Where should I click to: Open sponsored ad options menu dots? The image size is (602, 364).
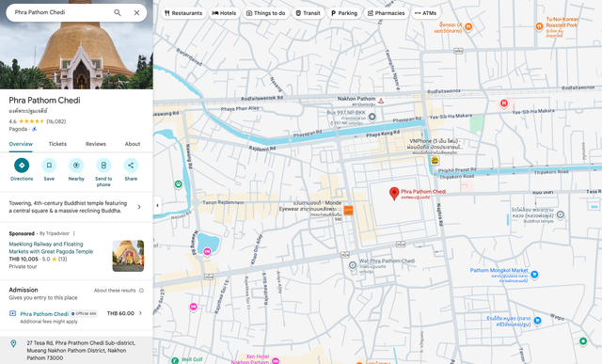coord(74,233)
